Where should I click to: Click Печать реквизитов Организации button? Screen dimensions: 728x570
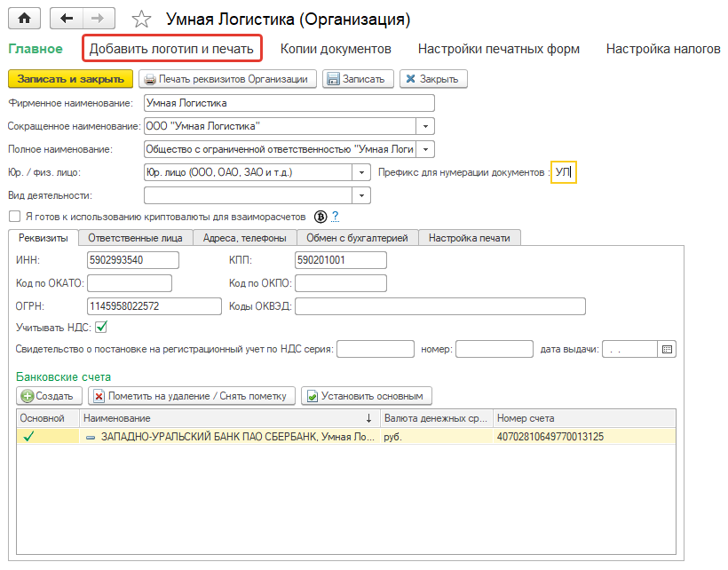tap(227, 79)
